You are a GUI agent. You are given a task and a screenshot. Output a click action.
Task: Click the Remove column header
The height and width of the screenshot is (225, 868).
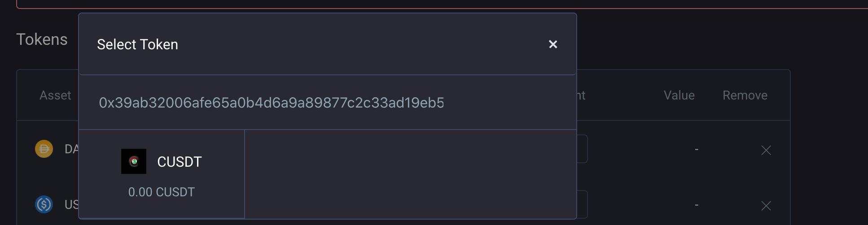745,95
